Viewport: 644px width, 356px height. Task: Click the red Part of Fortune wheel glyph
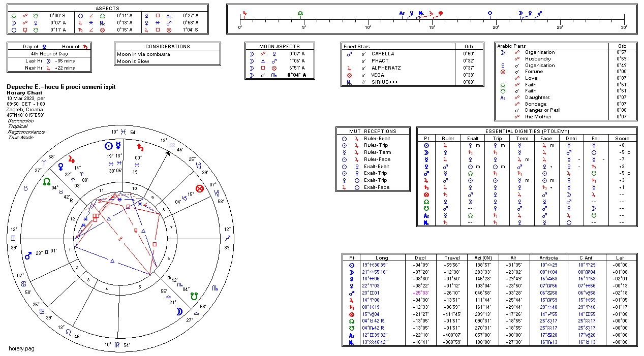click(200, 189)
